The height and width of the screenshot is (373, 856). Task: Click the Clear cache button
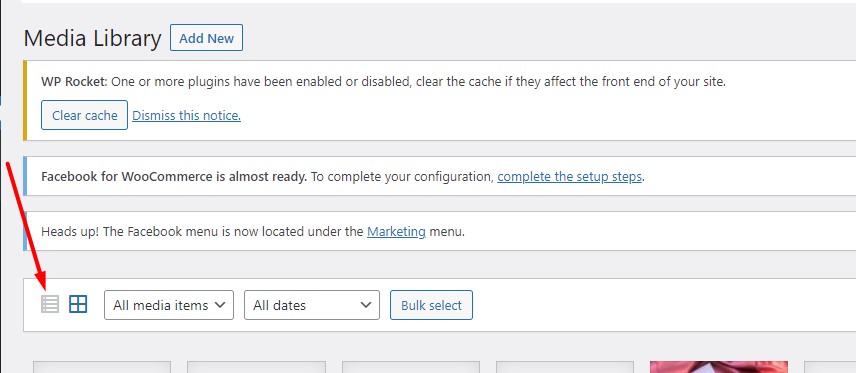pyautogui.click(x=85, y=115)
